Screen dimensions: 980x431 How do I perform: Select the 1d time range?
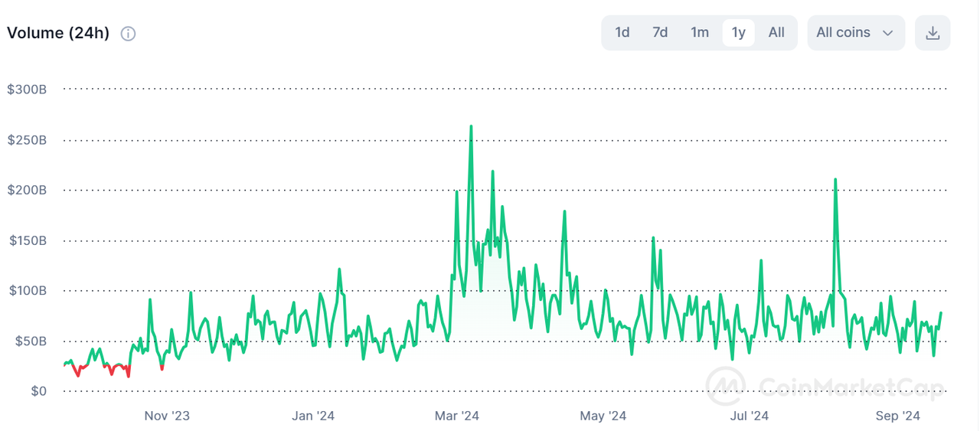click(x=622, y=32)
